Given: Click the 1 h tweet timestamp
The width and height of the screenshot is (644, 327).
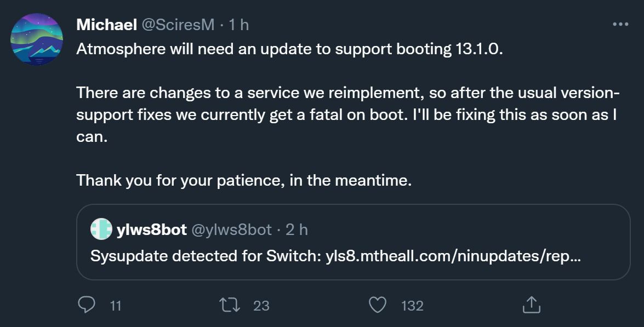Looking at the screenshot, I should [238, 25].
